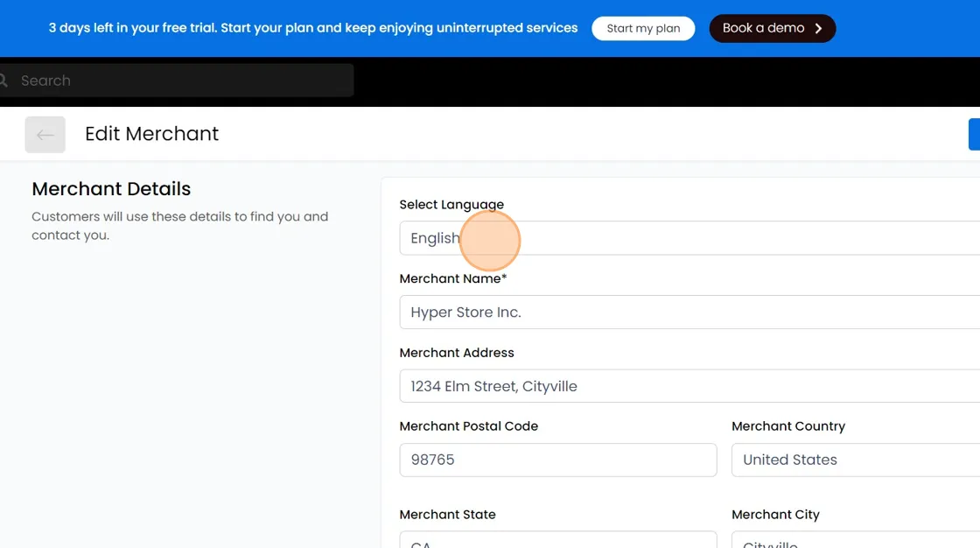Click the search magnifier icon
This screenshot has height=548, width=980.
(3, 80)
